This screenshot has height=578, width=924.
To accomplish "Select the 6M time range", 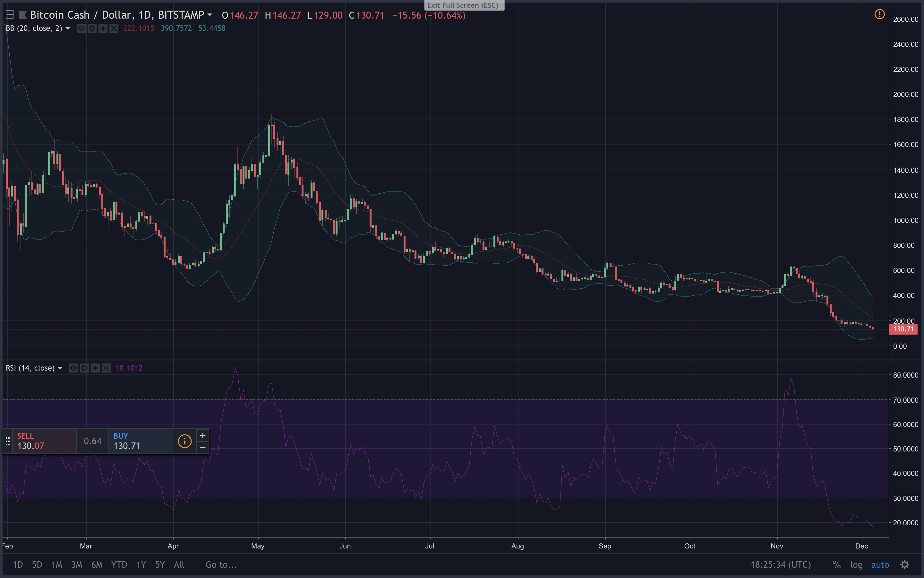I will click(97, 565).
